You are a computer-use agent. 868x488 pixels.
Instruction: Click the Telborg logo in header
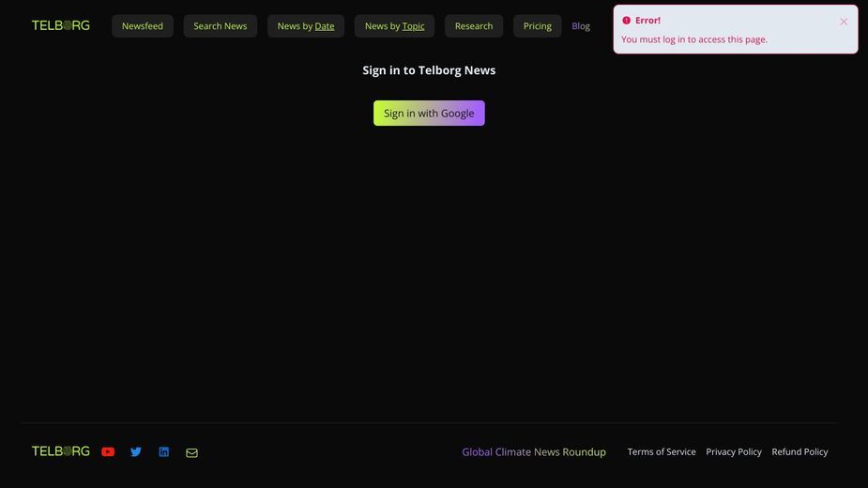tap(61, 25)
